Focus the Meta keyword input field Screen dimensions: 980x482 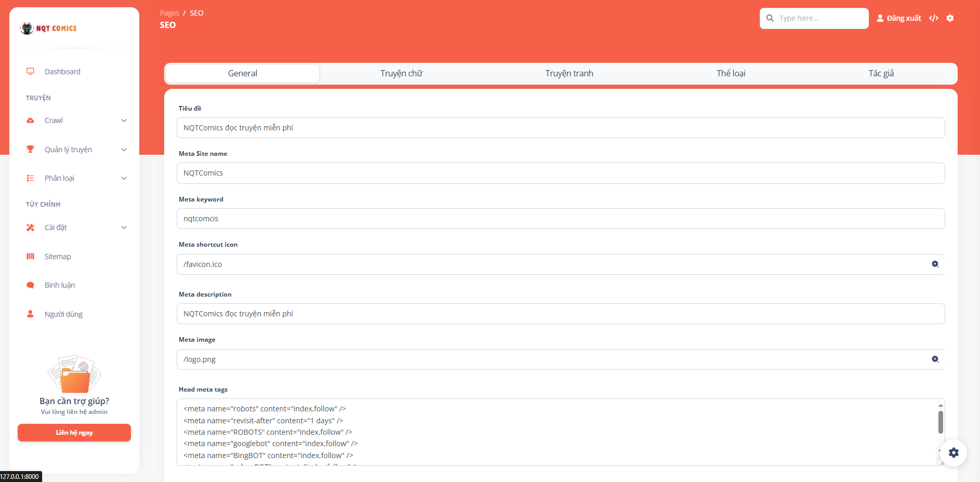click(x=560, y=219)
